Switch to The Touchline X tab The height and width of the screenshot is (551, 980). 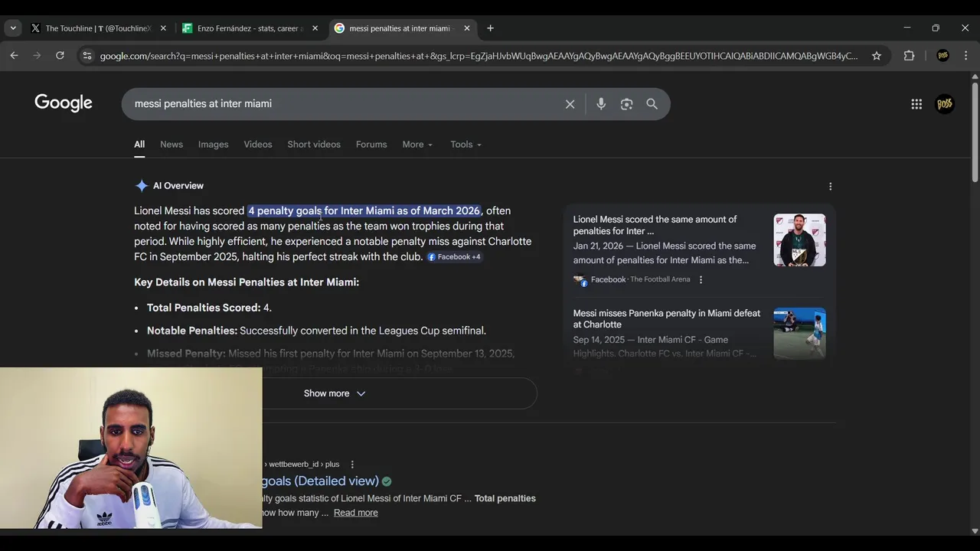99,28
